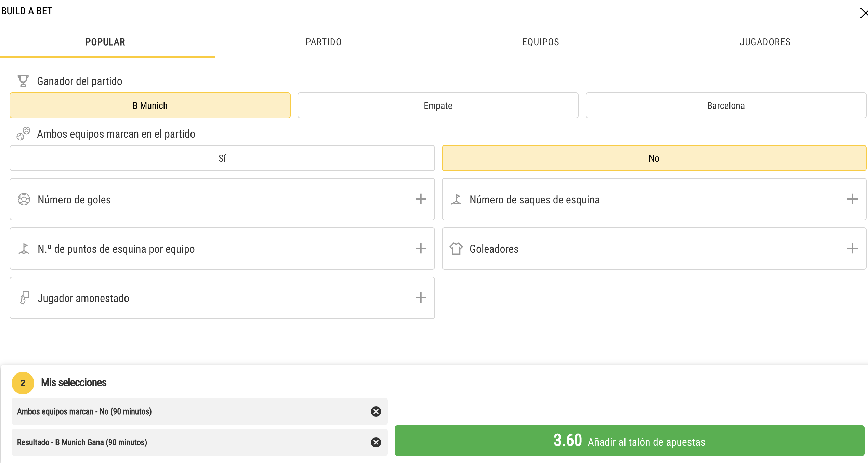This screenshot has height=469, width=868.
Task: Add bet with Añadir al talón de apuestas
Action: tap(629, 441)
